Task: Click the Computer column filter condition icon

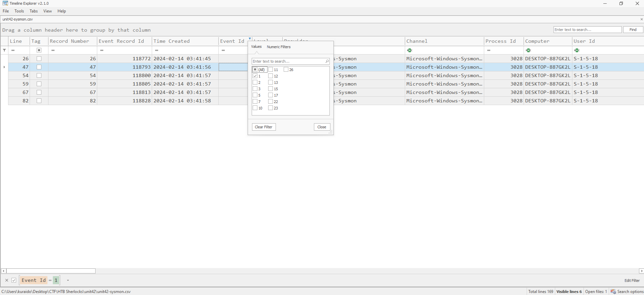Action: click(528, 50)
